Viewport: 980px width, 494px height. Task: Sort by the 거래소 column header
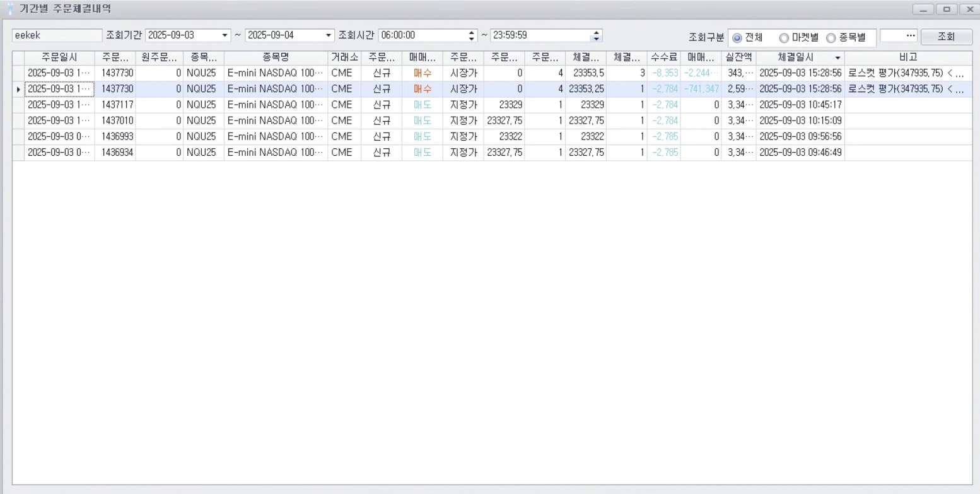point(344,57)
